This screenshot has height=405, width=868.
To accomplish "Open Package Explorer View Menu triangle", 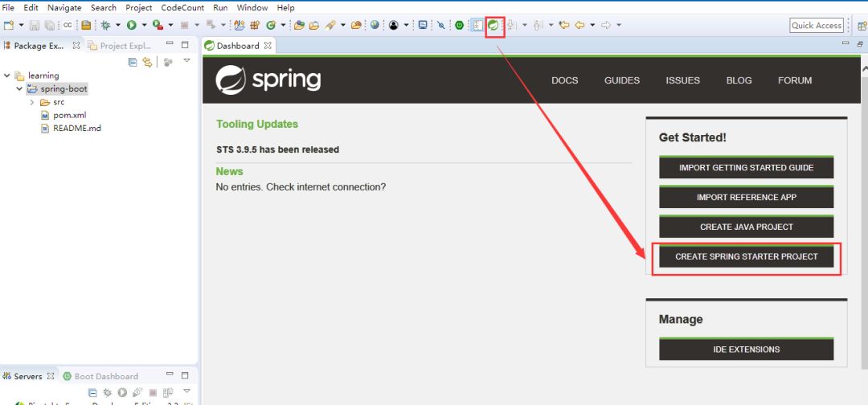I will (186, 60).
